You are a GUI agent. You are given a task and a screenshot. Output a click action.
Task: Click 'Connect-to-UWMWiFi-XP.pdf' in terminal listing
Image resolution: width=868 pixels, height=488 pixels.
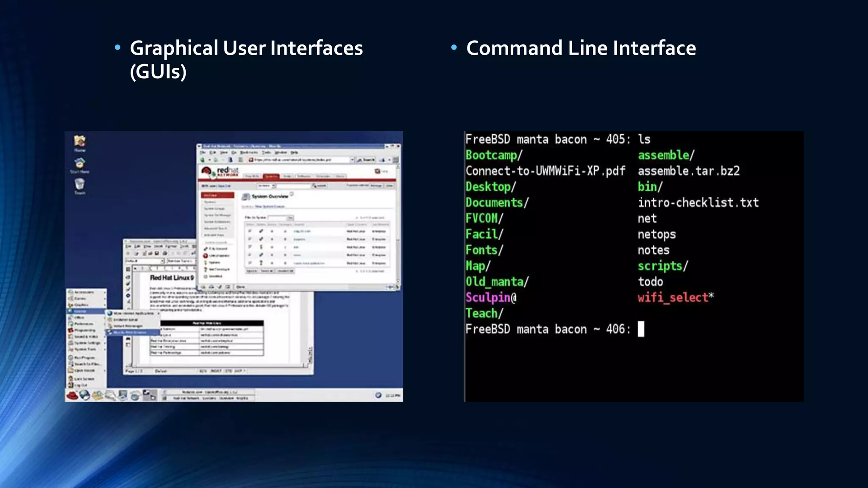[545, 171]
